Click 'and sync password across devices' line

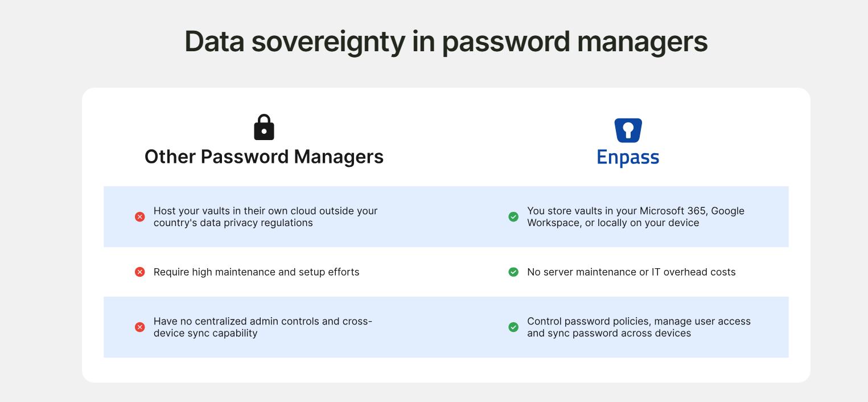(x=608, y=333)
